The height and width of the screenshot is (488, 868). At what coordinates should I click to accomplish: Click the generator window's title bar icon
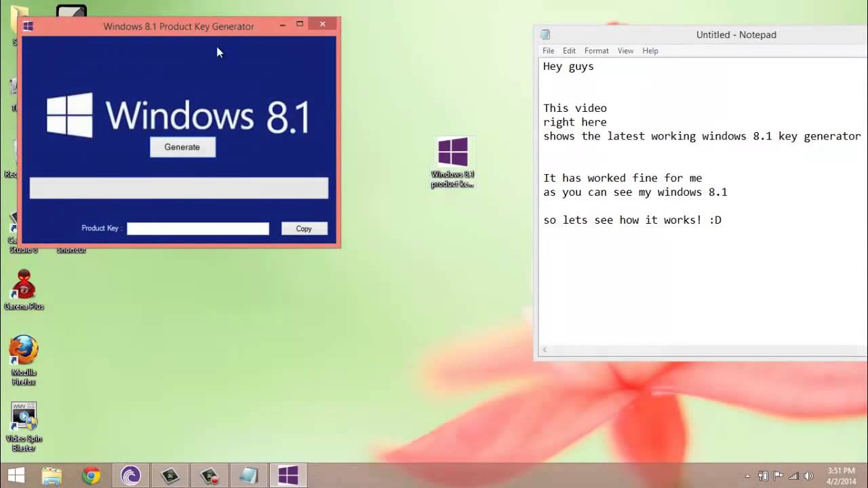(x=28, y=26)
